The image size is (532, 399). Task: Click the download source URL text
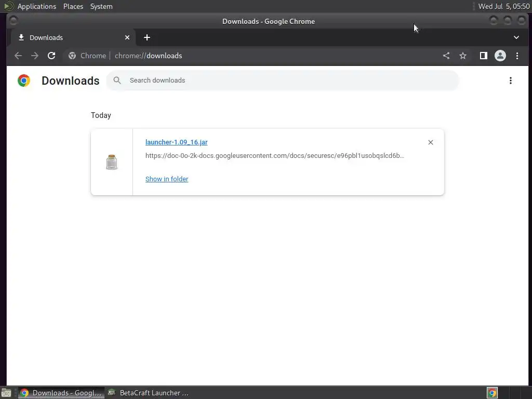tap(274, 156)
